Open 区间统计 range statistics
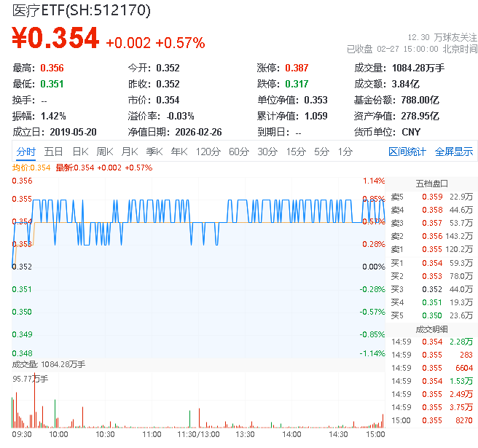The height and width of the screenshot is (448, 478). click(407, 152)
